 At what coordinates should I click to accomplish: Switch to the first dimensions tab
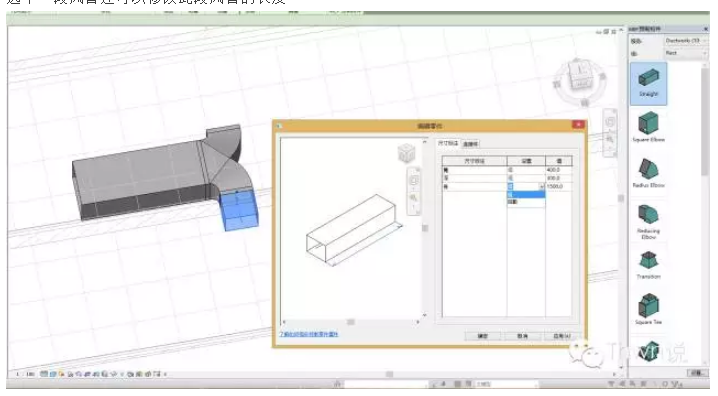(x=448, y=143)
